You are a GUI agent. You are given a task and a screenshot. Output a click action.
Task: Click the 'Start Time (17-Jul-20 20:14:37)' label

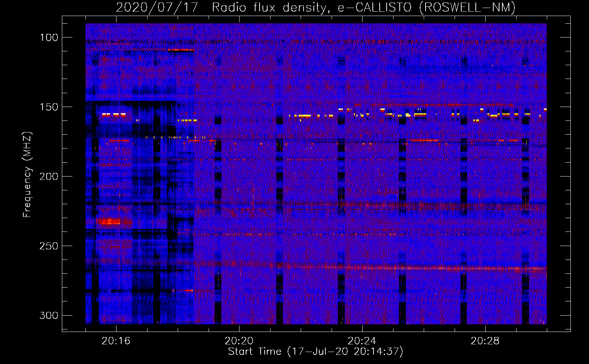click(316, 352)
